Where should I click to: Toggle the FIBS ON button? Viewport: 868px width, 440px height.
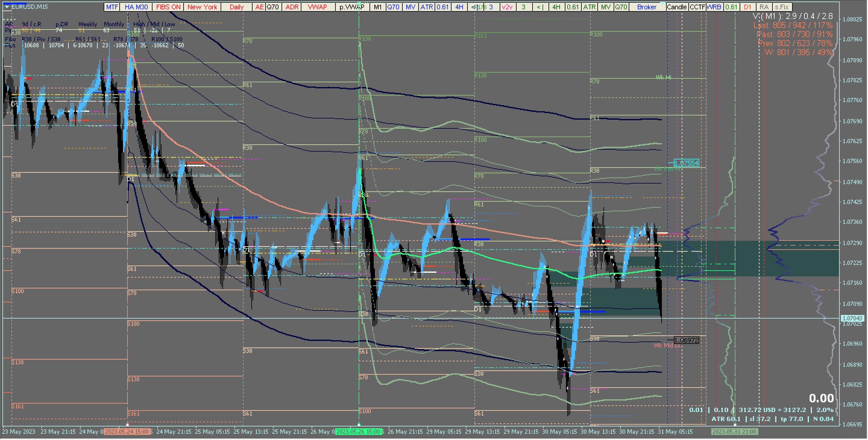click(168, 7)
